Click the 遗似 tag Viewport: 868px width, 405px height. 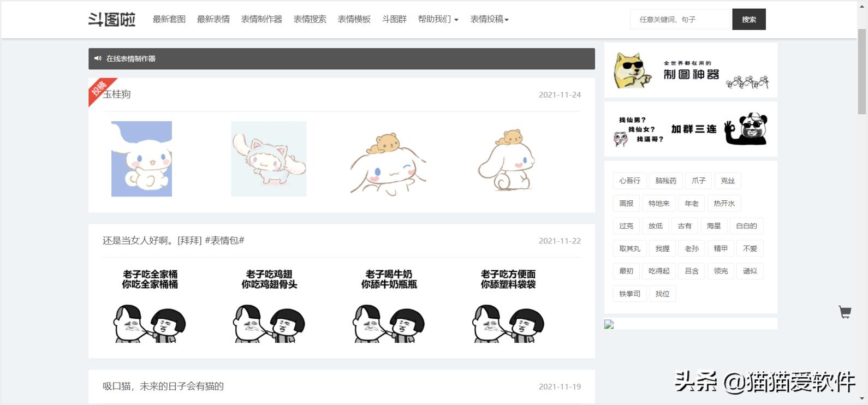tap(750, 271)
